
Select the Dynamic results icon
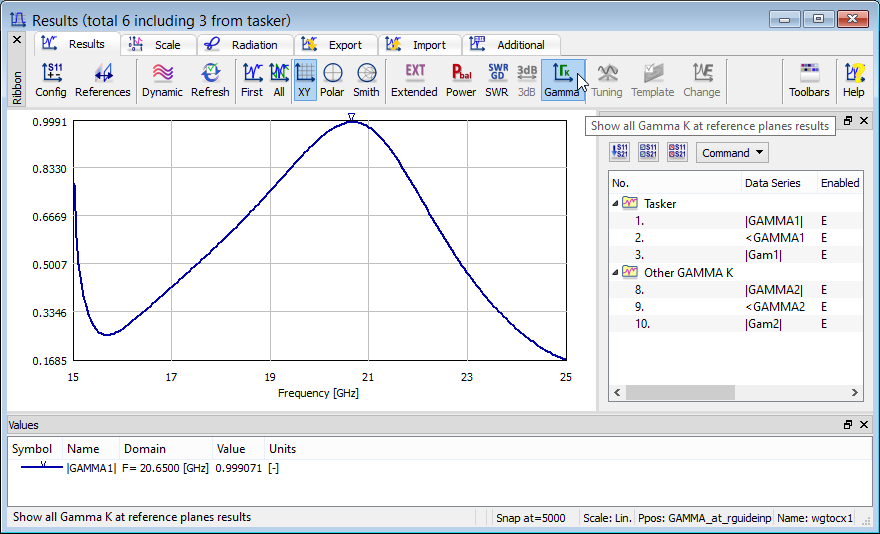point(162,80)
